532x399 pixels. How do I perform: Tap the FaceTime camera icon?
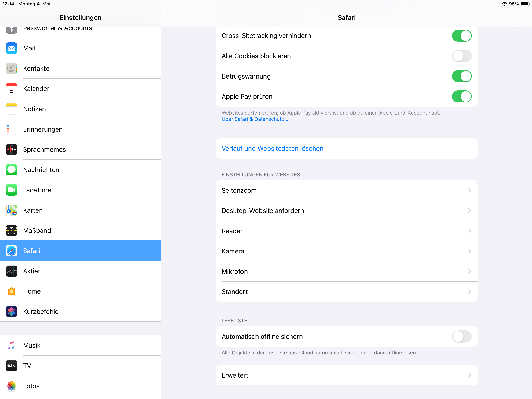click(11, 190)
